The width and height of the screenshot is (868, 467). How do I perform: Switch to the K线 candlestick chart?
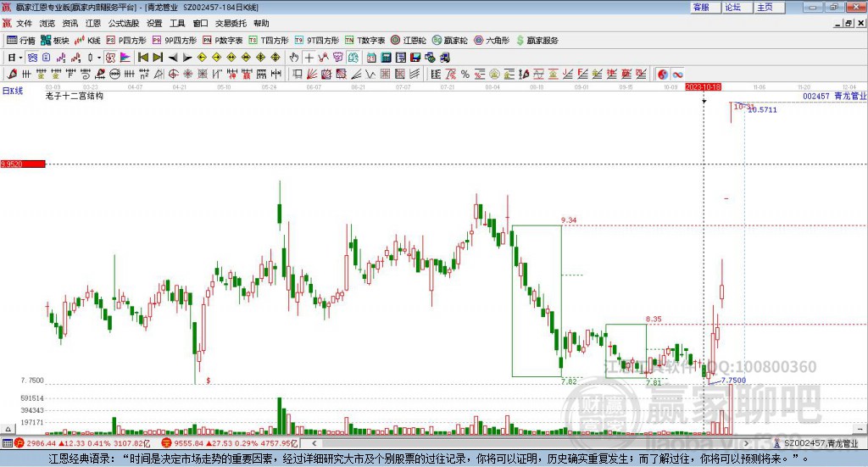pos(87,41)
